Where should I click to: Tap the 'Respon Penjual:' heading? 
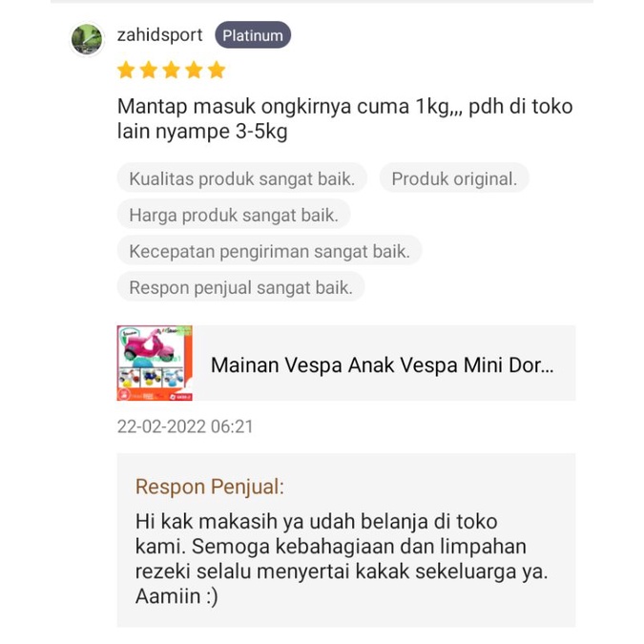point(210,487)
